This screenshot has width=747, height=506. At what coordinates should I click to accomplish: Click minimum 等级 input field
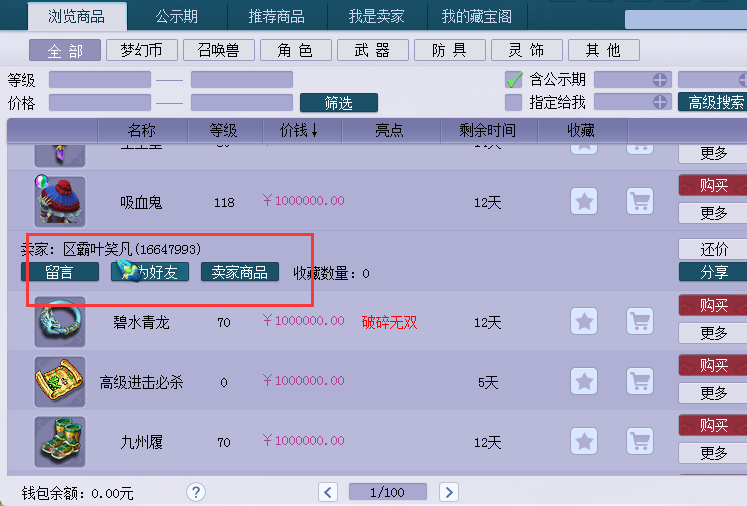click(100, 80)
